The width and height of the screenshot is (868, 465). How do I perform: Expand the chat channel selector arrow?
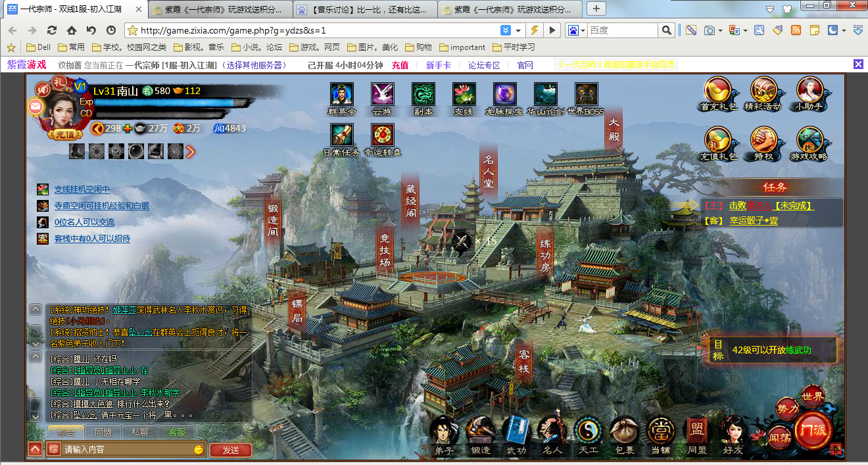coord(35,449)
